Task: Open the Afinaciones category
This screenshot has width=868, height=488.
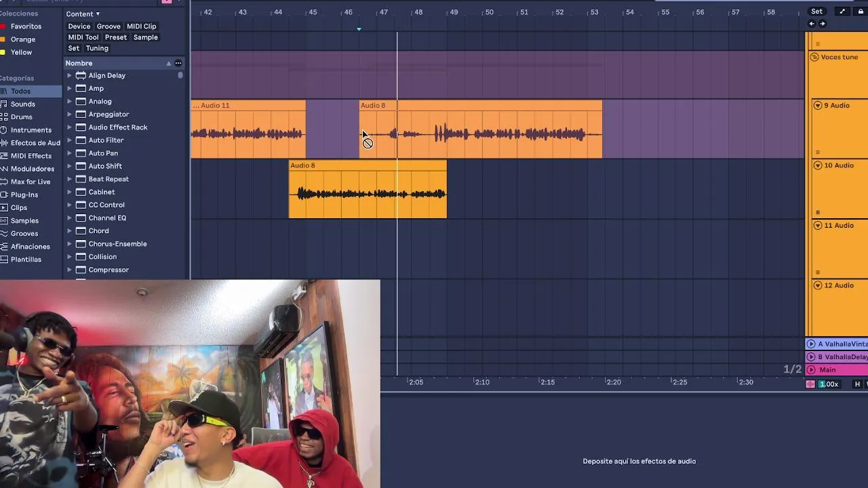Action: point(30,246)
